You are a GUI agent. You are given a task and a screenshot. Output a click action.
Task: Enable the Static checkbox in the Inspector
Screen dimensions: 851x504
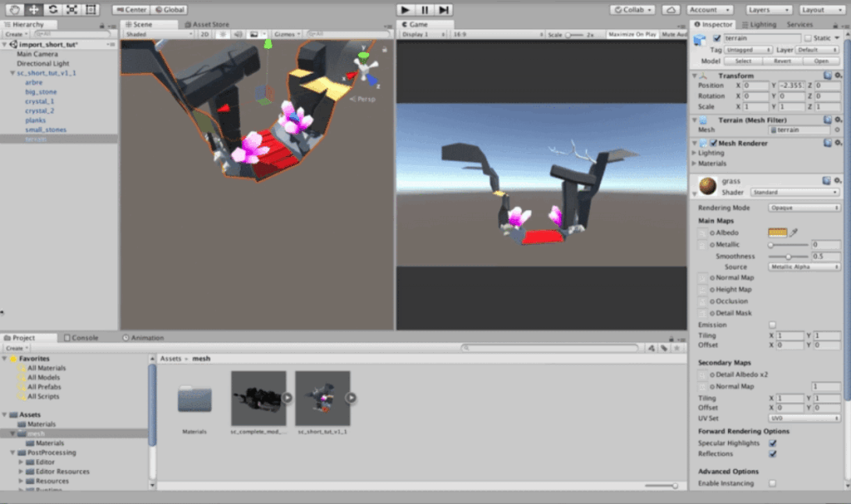[x=809, y=37]
